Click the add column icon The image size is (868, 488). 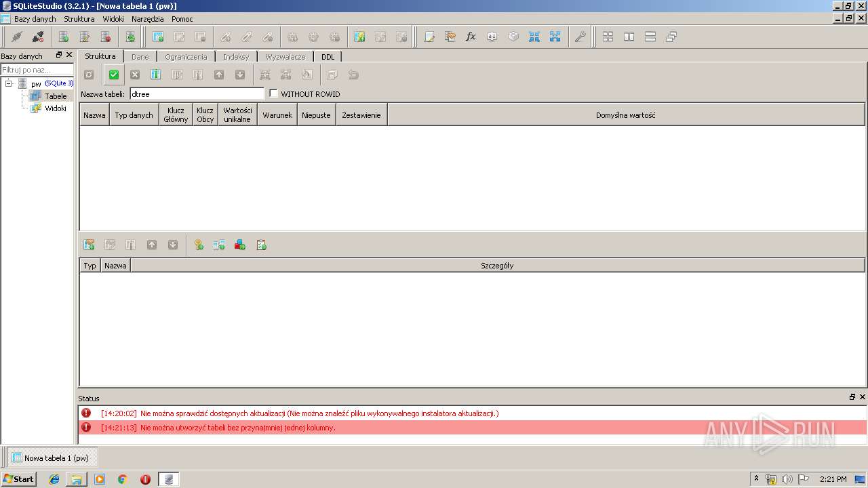tap(155, 75)
